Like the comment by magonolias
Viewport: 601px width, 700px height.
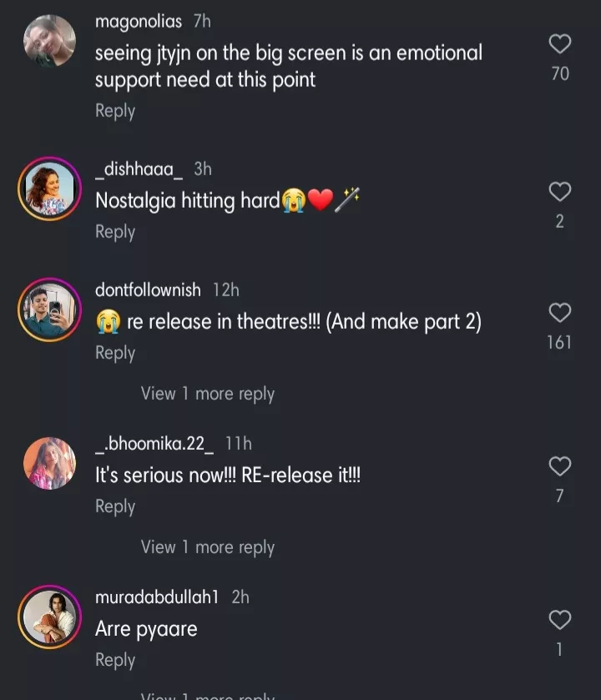(x=560, y=44)
